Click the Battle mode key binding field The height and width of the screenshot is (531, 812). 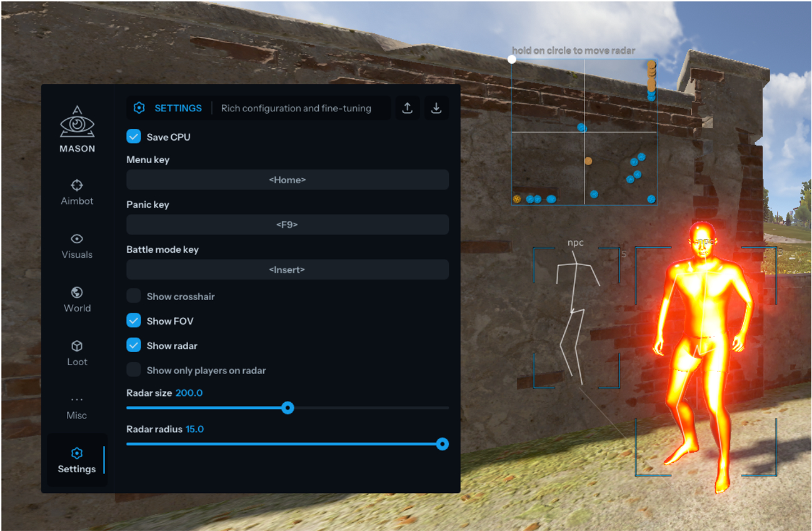pos(287,270)
